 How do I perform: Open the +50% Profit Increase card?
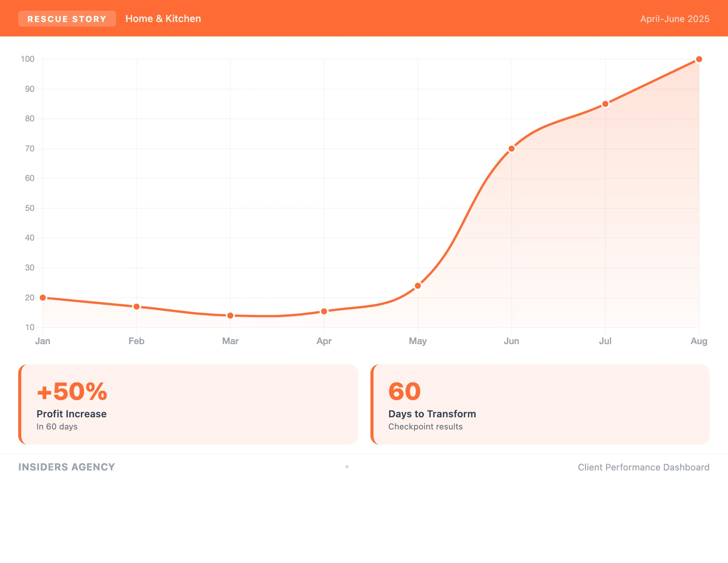[x=188, y=404]
